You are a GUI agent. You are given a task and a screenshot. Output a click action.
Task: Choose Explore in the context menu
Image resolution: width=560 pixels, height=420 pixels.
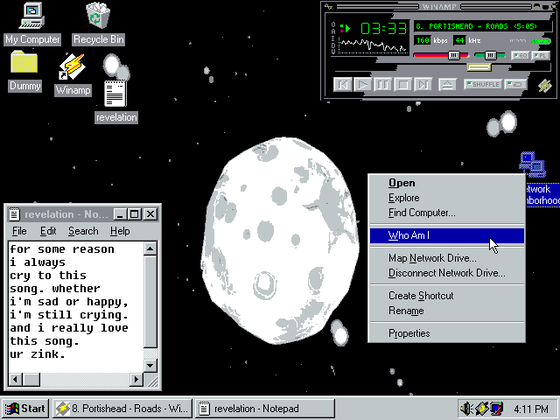447,198
